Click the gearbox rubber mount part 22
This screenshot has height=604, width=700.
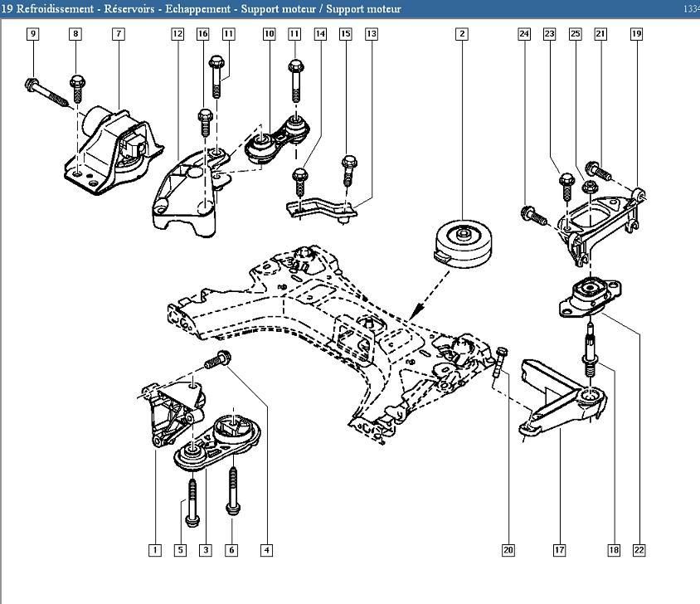tap(590, 297)
